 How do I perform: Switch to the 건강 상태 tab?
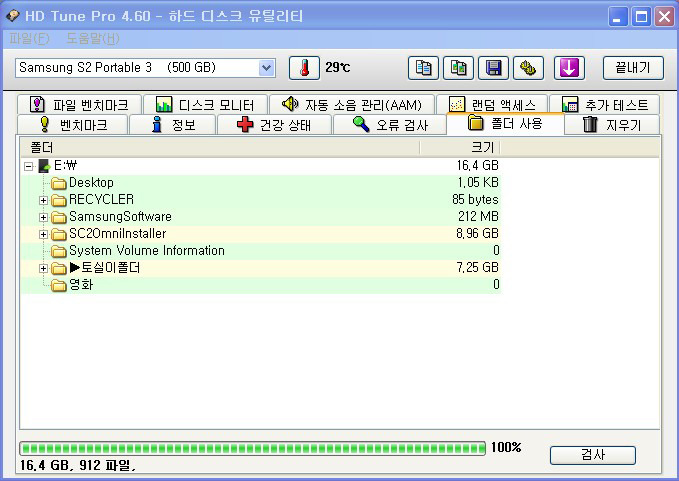tap(274, 125)
